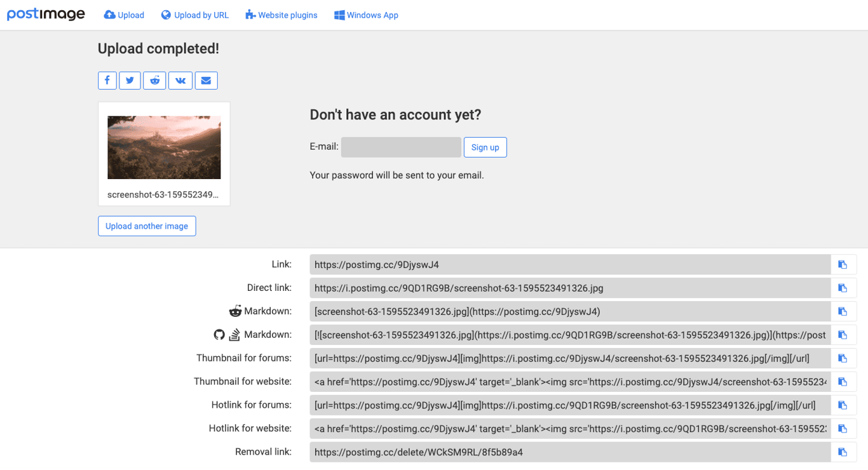Open the uploaded screenshot thumbnail

coord(164,147)
